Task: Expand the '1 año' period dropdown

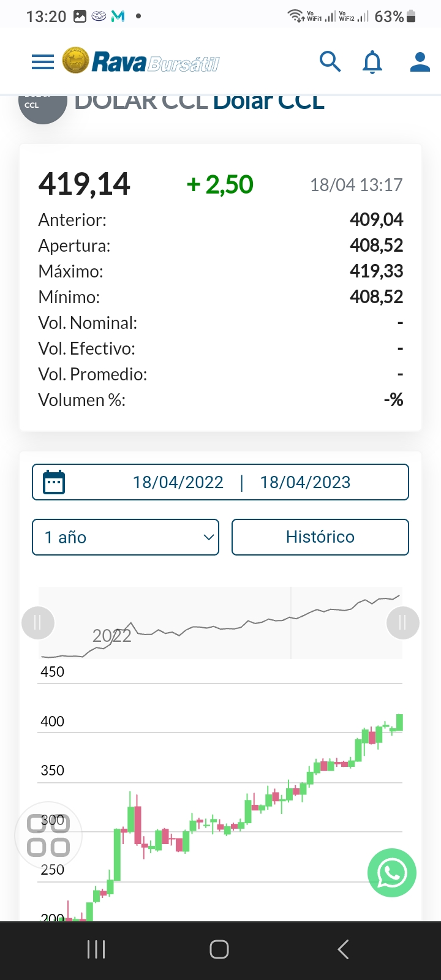Action: (x=125, y=537)
